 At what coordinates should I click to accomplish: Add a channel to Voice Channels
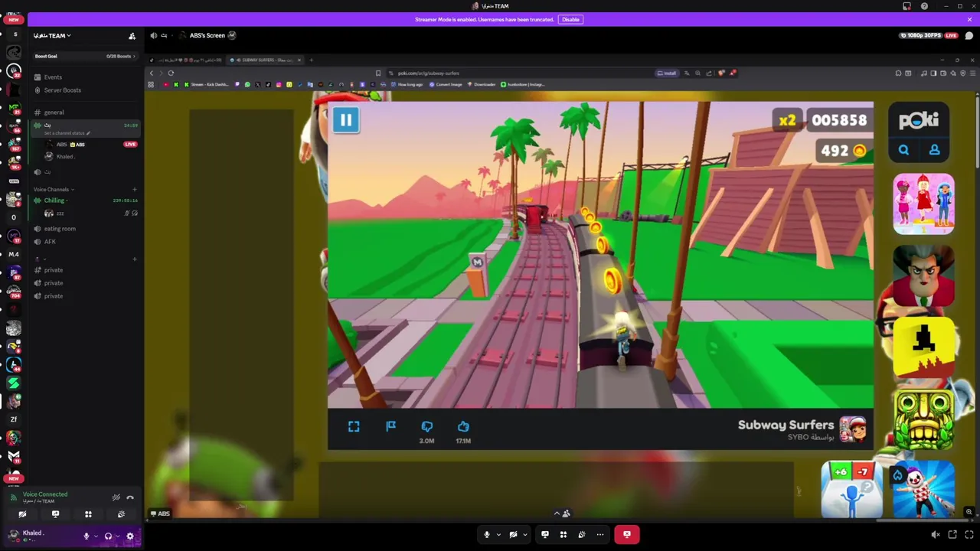(x=135, y=189)
